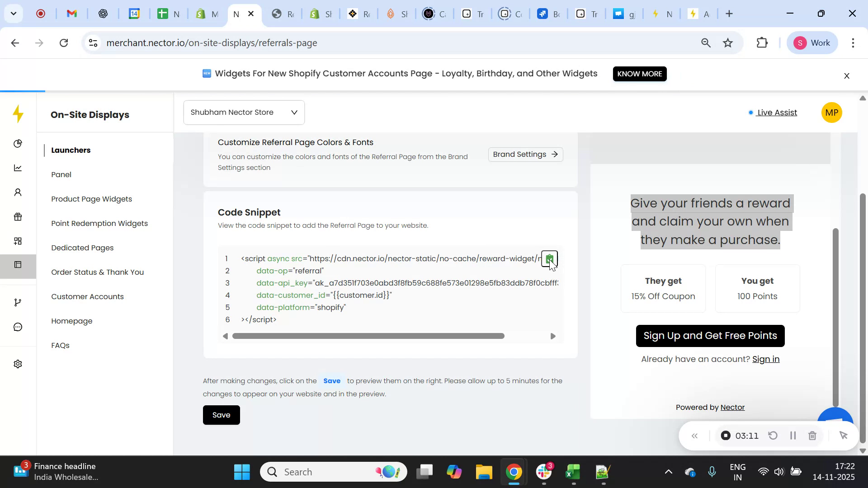Viewport: 868px width, 488px height.
Task: Pause the screen recording
Action: [x=793, y=435]
